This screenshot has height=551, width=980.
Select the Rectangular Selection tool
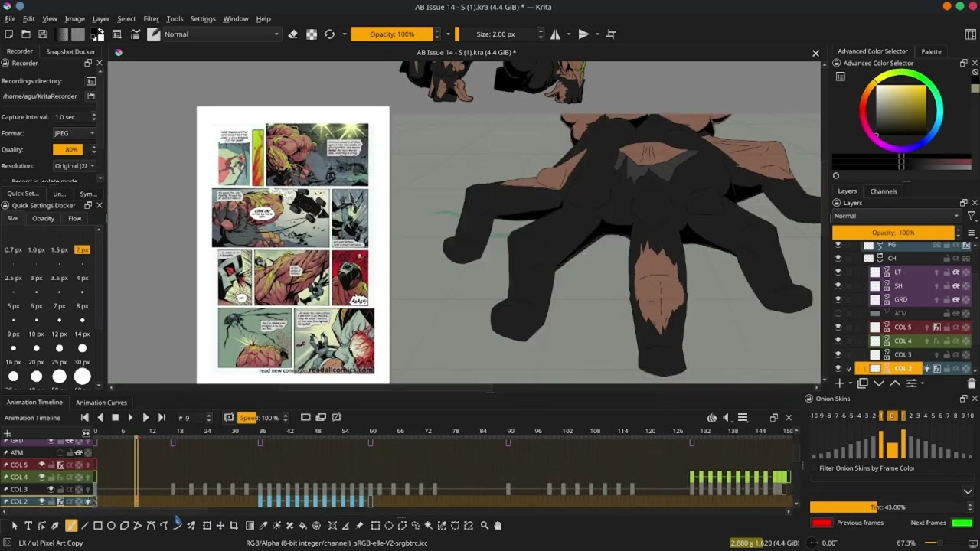[x=375, y=526]
